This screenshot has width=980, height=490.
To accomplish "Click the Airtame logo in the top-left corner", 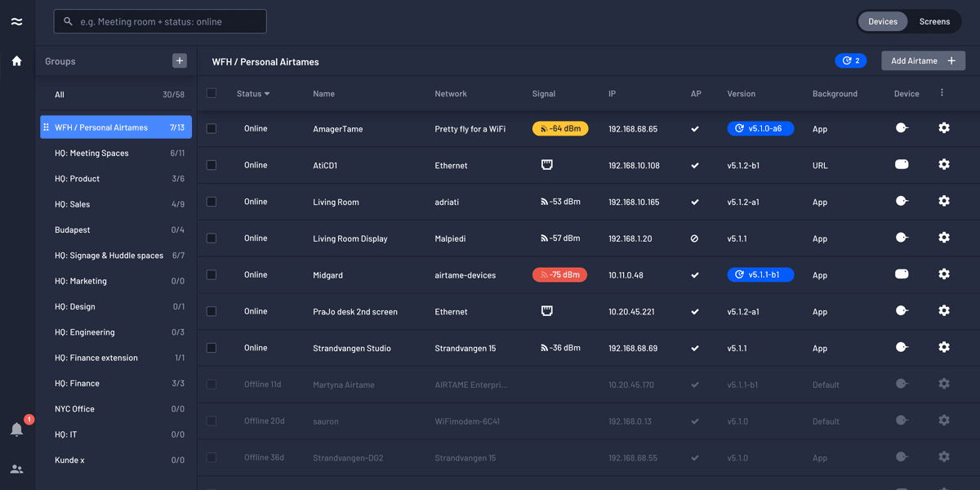I will coord(16,21).
